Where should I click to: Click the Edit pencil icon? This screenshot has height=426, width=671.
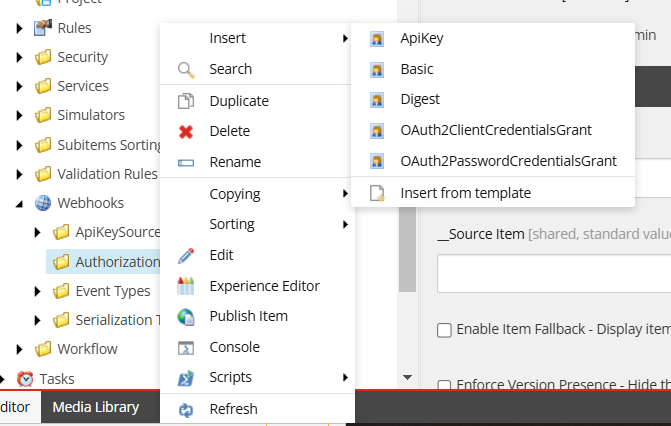[186, 256]
